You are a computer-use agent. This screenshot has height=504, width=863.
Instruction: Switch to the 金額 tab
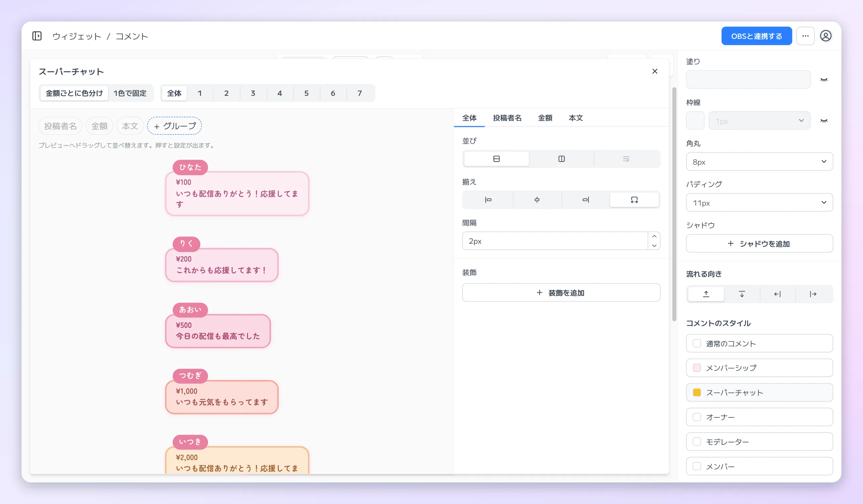pos(545,118)
